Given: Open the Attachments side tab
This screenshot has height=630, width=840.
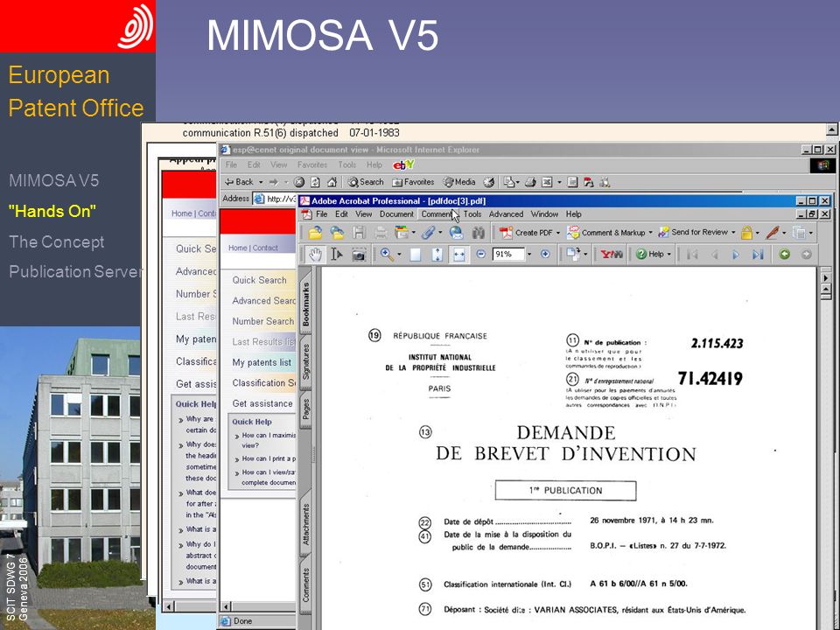Looking at the screenshot, I should pyautogui.click(x=305, y=524).
